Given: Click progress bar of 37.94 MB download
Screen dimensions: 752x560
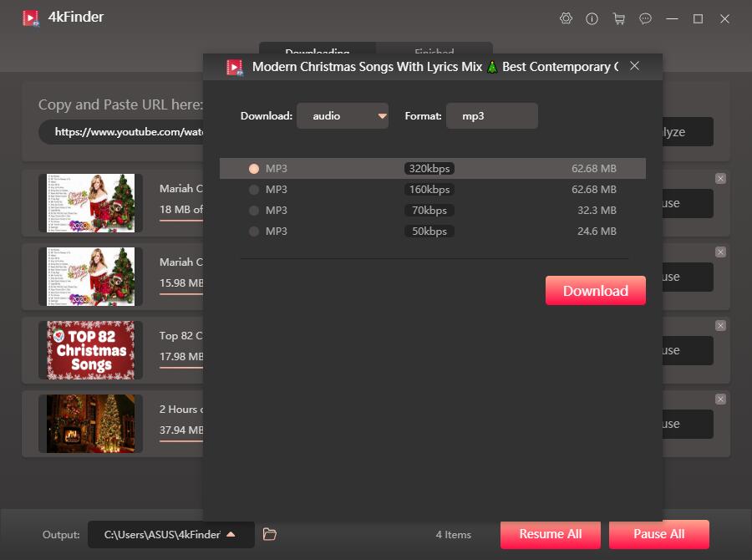Looking at the screenshot, I should click(181, 441).
